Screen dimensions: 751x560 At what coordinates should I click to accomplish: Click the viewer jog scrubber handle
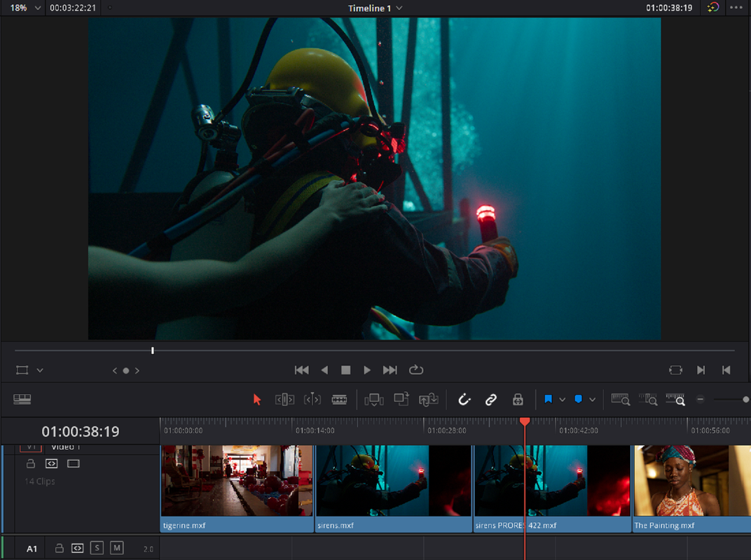tap(152, 351)
